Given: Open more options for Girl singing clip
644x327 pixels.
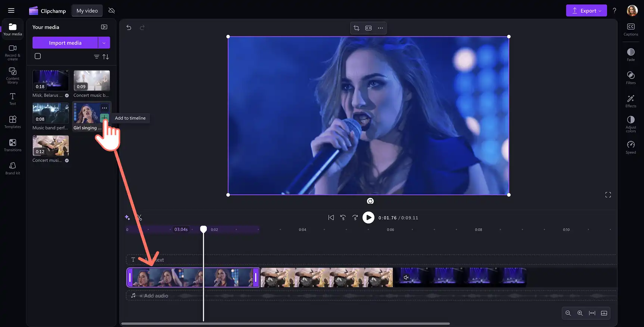Looking at the screenshot, I should coord(105,108).
